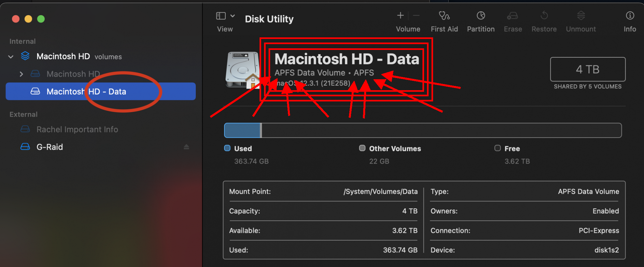Screen dimensions: 644x267
Task: Click the Available value 3.62 TB in table
Action: pyautogui.click(x=405, y=231)
